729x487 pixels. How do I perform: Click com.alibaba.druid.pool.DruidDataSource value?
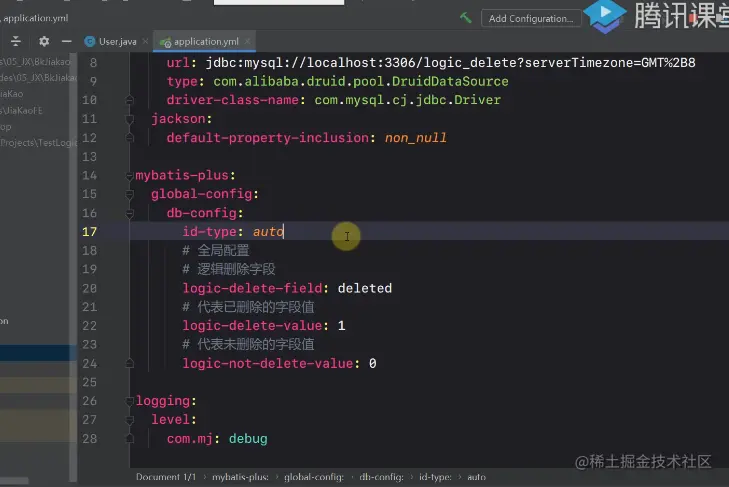coord(361,81)
